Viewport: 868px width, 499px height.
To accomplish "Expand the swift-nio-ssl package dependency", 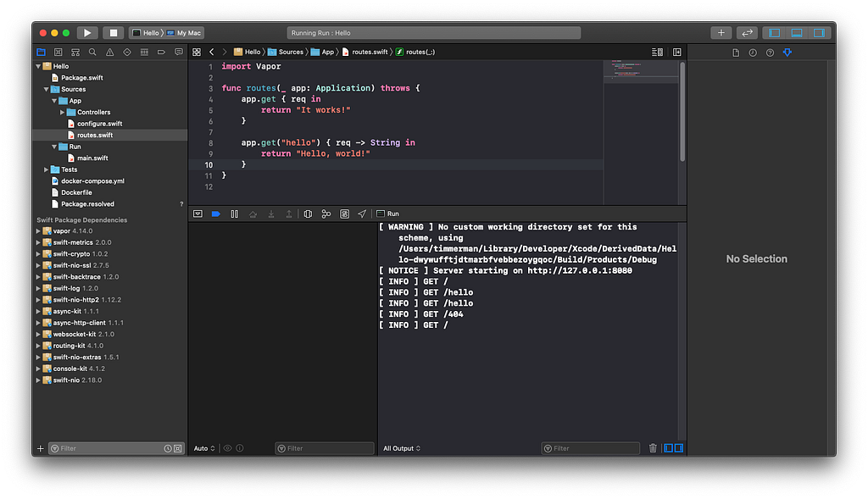I will pos(38,265).
